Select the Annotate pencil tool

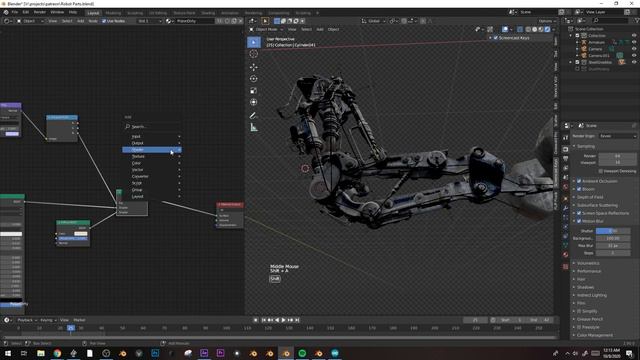(253, 116)
